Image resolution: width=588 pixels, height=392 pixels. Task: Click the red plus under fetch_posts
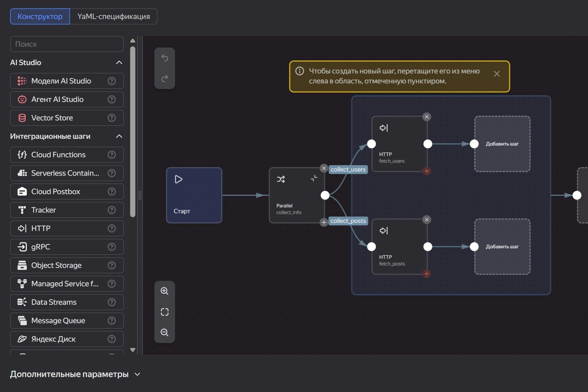[x=426, y=274]
